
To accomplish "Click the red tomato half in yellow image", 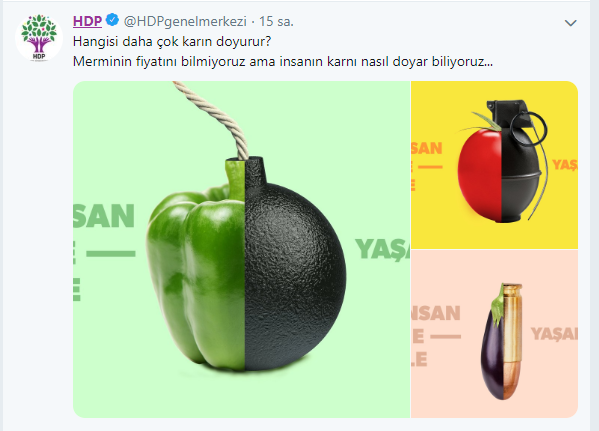I will point(480,174).
